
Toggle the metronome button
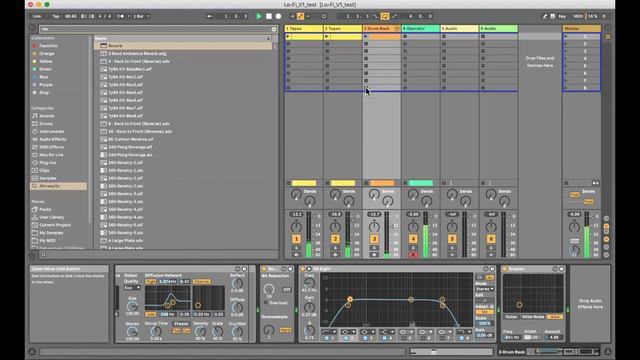[121, 16]
